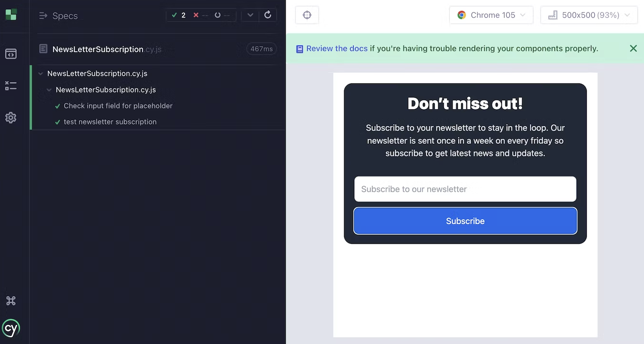The image size is (644, 344).
Task: Open the selector playground crosshair
Action: pos(307,15)
